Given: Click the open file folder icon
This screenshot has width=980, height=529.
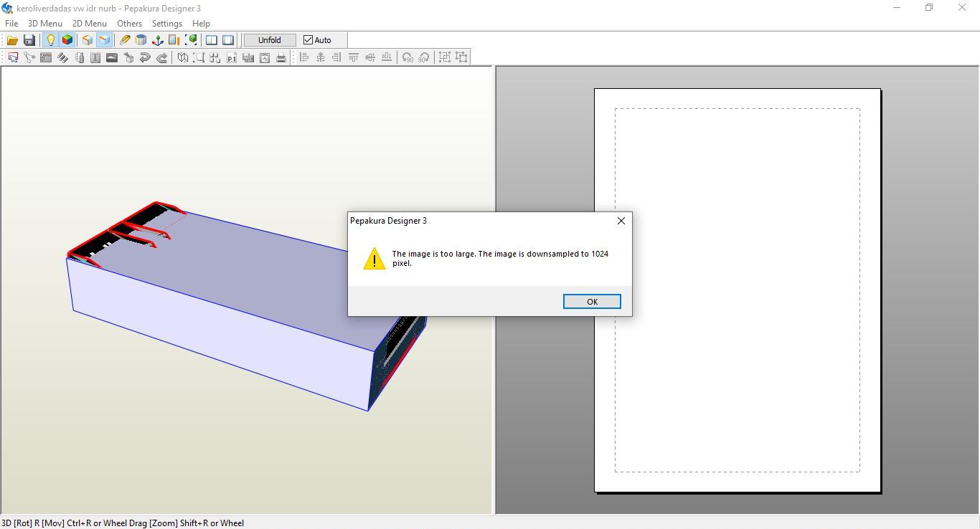Looking at the screenshot, I should click(12, 40).
